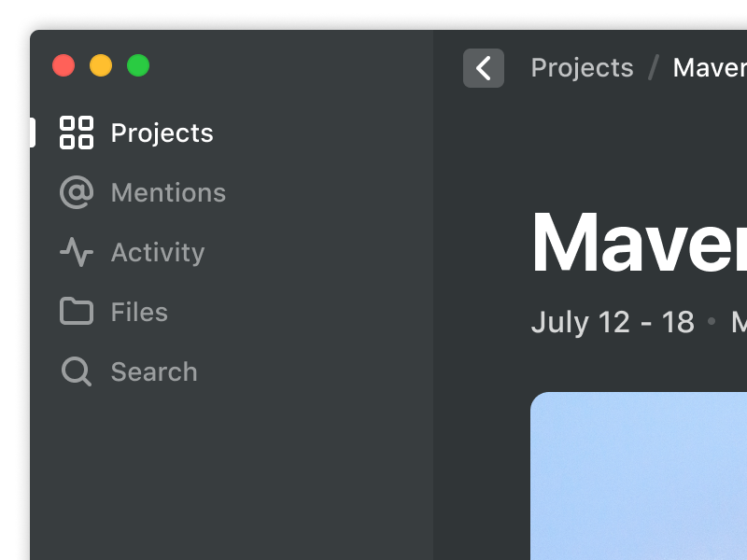Click the text after the date bullet
The width and height of the screenshot is (747, 560).
click(x=738, y=322)
